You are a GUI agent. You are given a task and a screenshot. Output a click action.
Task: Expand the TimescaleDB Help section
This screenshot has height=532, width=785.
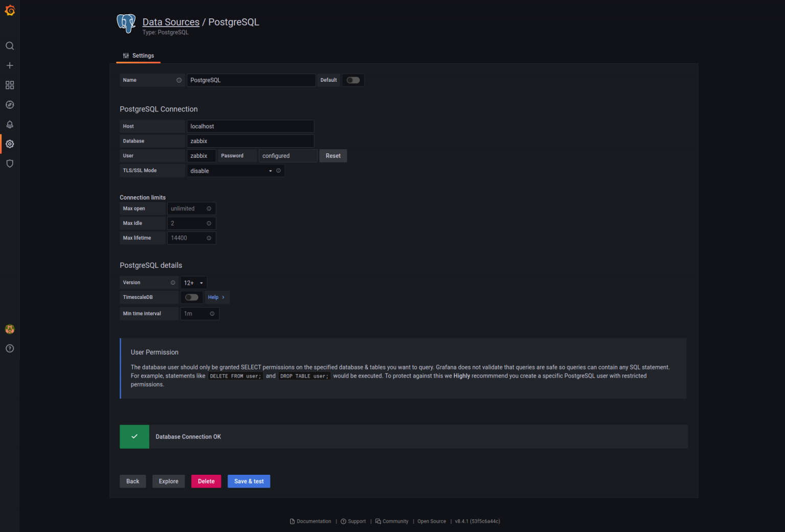pyautogui.click(x=216, y=297)
